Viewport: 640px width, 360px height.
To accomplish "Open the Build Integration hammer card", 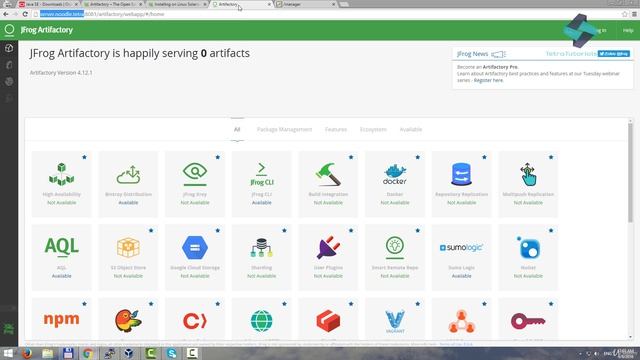I will pyautogui.click(x=328, y=184).
